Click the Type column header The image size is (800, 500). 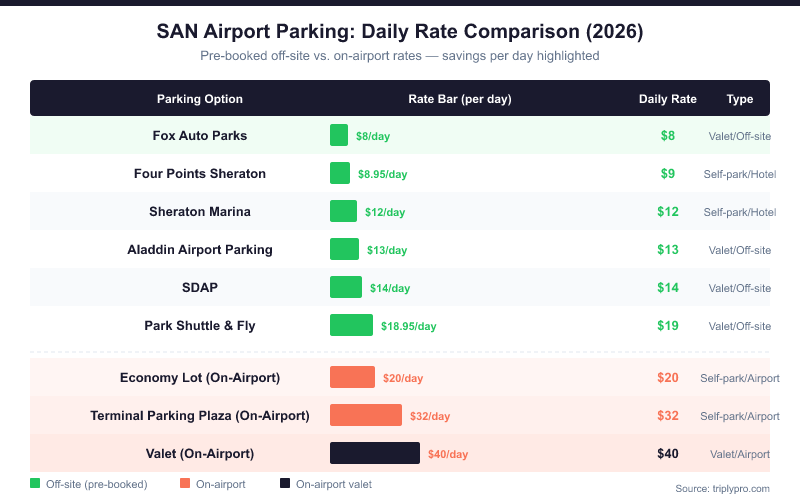point(740,99)
